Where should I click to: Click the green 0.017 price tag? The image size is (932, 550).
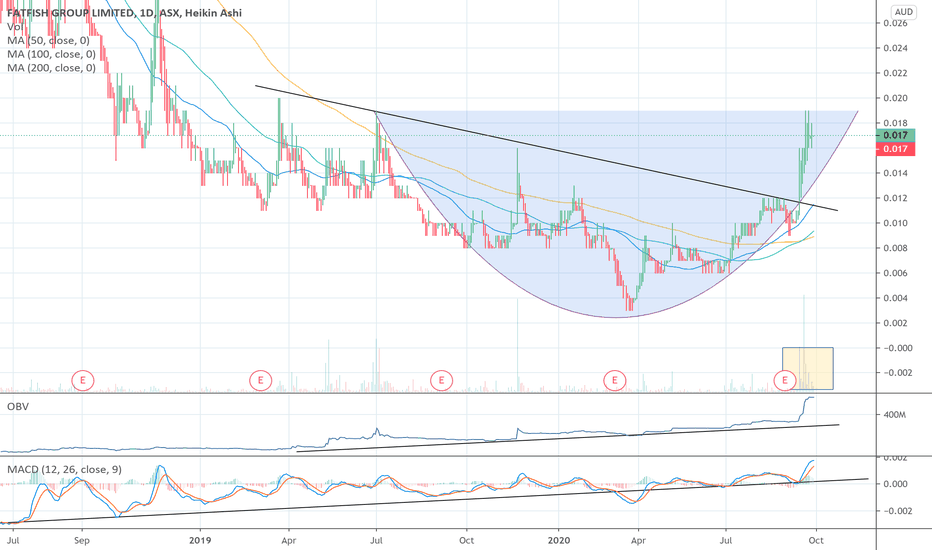(x=895, y=136)
